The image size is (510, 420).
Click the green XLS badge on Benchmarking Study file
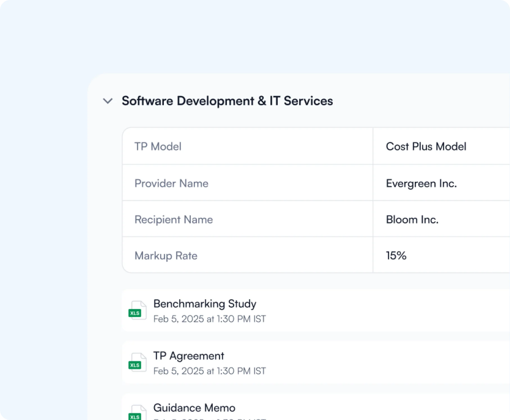135,313
